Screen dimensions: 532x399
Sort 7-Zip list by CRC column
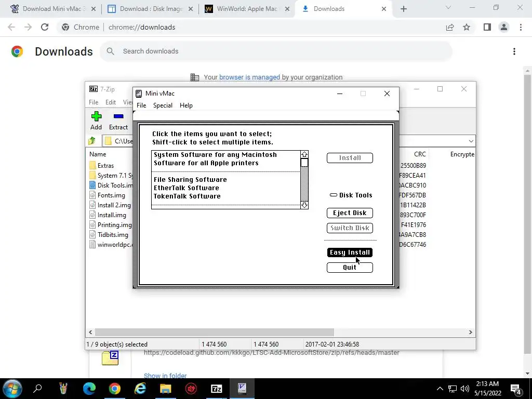(420, 154)
